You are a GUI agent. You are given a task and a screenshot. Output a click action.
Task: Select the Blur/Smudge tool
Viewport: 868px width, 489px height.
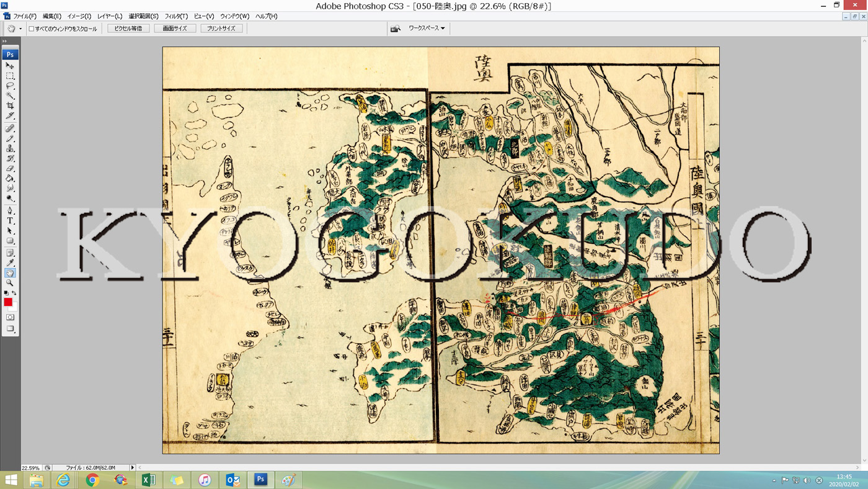click(x=10, y=188)
